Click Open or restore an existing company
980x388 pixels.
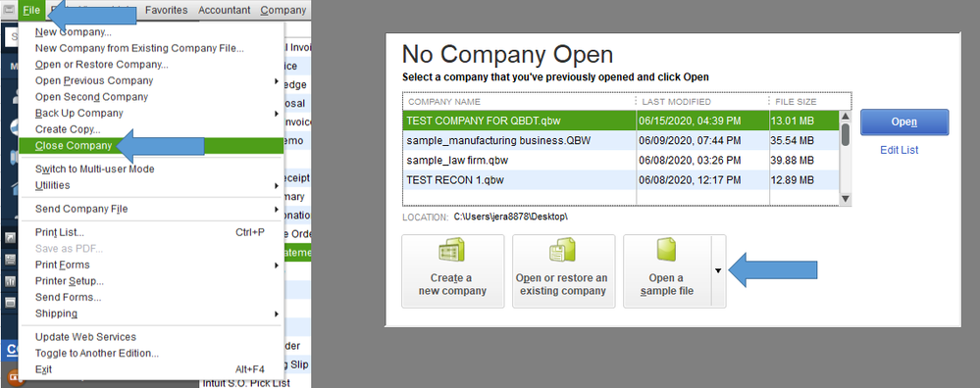tap(563, 271)
